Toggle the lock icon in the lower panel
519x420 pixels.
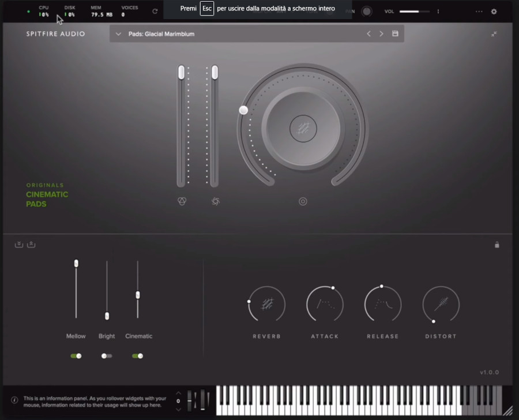click(x=497, y=245)
